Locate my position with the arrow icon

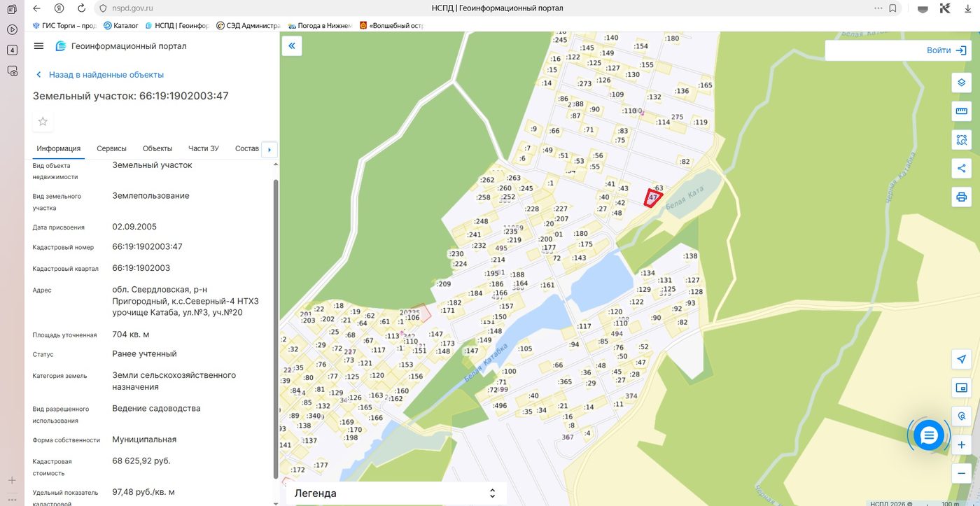pos(961,359)
